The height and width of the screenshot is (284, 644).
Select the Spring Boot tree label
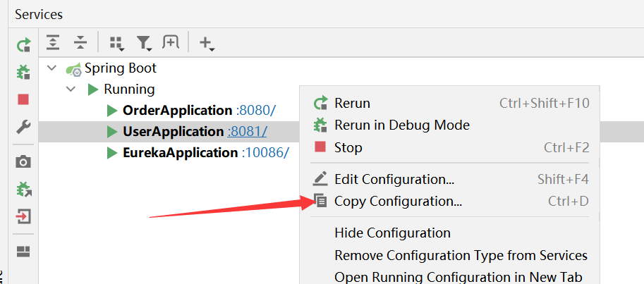pos(121,68)
